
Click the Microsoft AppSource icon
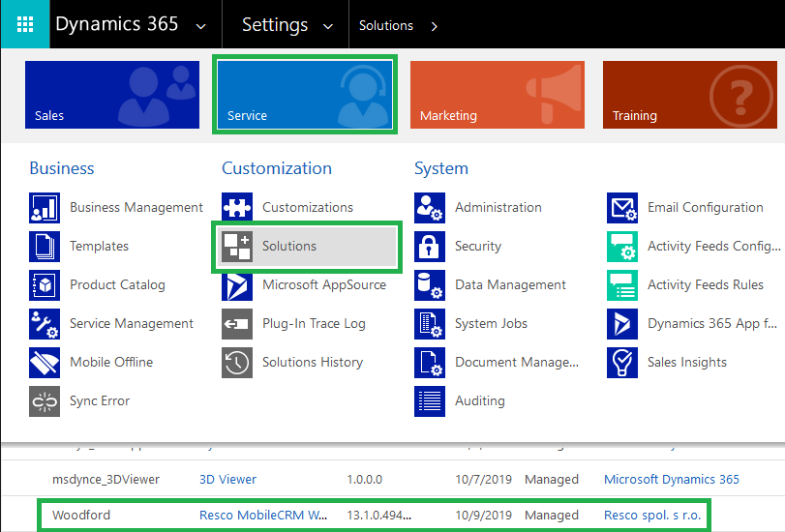[237, 285]
